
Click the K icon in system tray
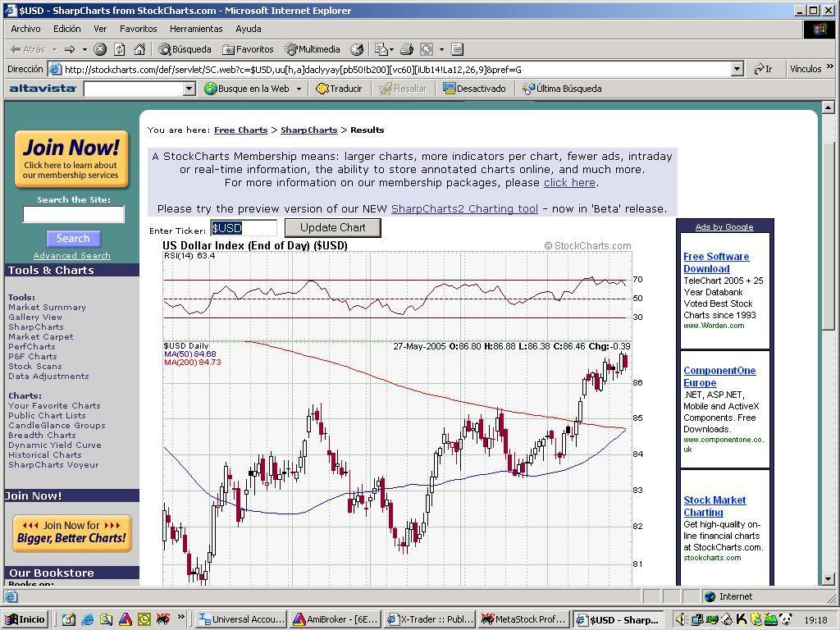coord(742,619)
